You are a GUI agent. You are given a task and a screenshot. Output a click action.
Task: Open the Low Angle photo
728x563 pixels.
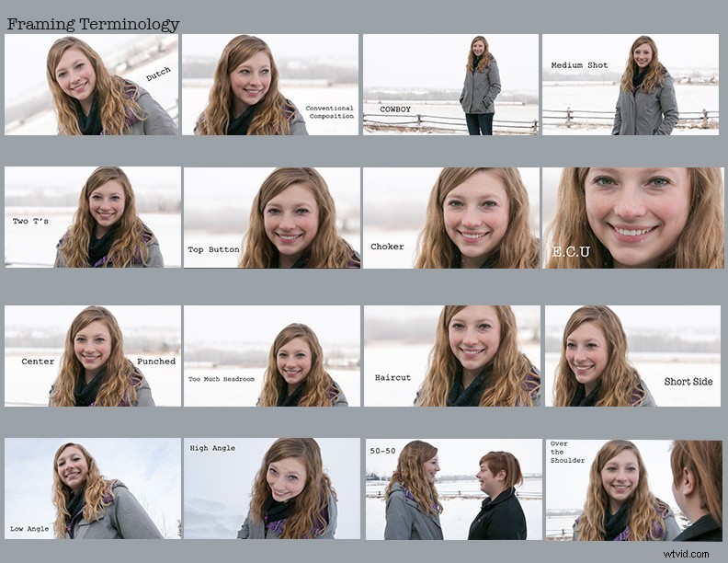(x=93, y=488)
